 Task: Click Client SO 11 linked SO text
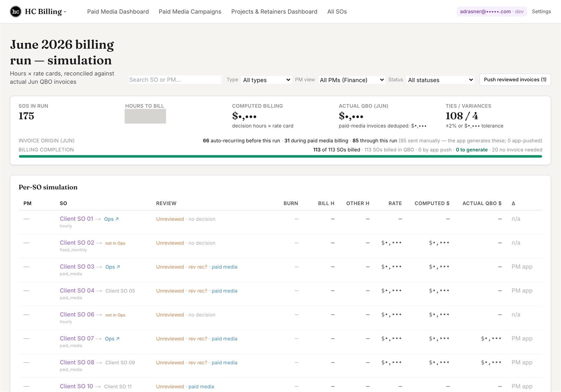tap(118, 386)
